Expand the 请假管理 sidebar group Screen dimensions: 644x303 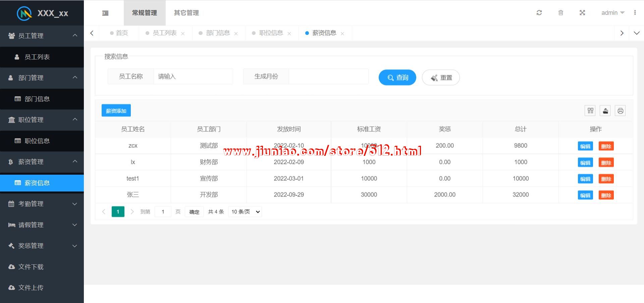42,225
